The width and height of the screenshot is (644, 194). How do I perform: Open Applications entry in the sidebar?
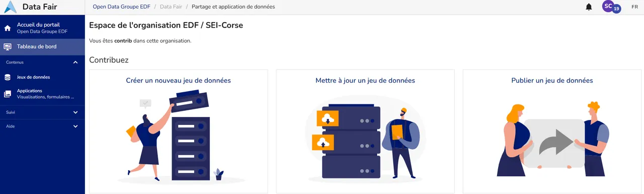(42, 94)
